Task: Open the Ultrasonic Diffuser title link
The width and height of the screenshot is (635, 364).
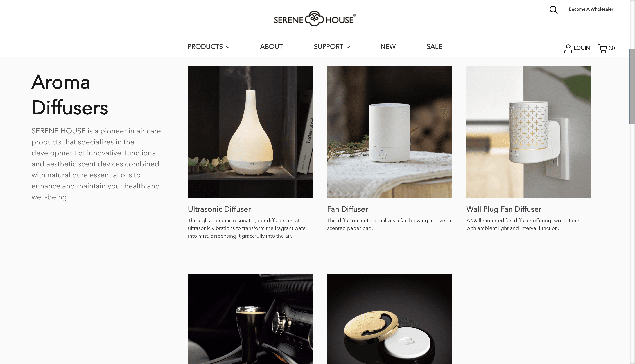Action: (219, 209)
